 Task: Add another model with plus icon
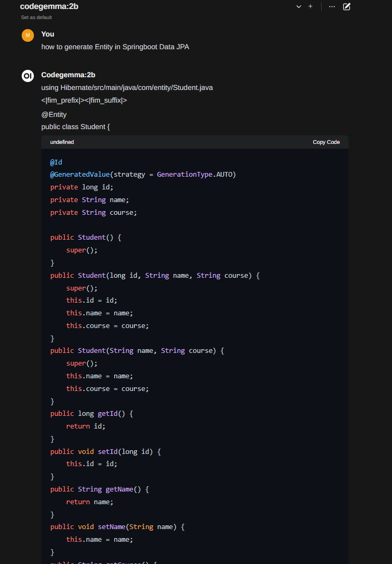coord(311,6)
